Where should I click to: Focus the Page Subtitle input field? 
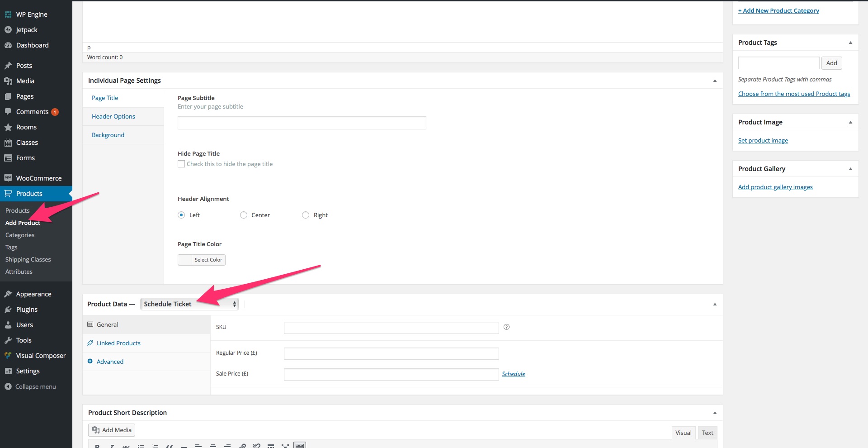pos(302,123)
